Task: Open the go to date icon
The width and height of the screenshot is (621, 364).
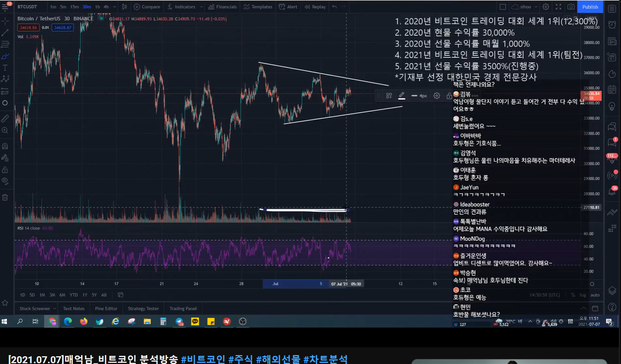Action: tap(120, 295)
